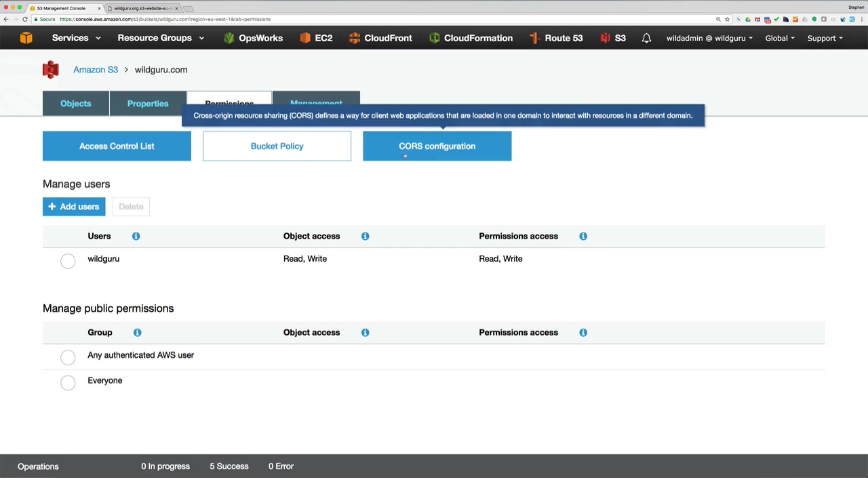868x488 pixels.
Task: Click the Delete users button
Action: pos(131,207)
